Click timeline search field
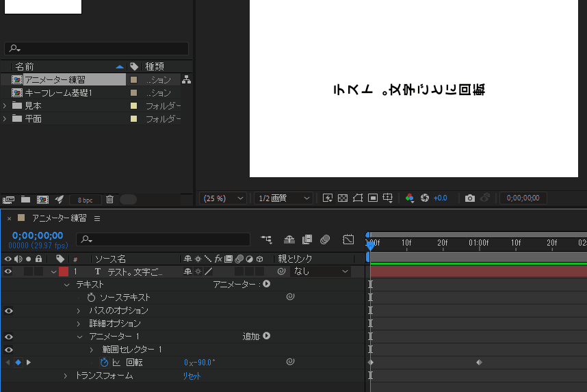Image resolution: width=587 pixels, height=392 pixels. coord(164,239)
